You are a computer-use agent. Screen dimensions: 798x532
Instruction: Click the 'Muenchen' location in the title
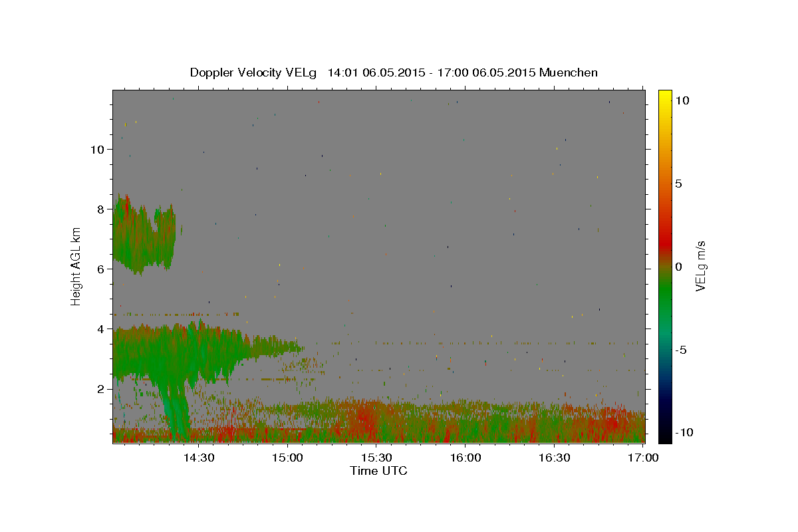[569, 72]
